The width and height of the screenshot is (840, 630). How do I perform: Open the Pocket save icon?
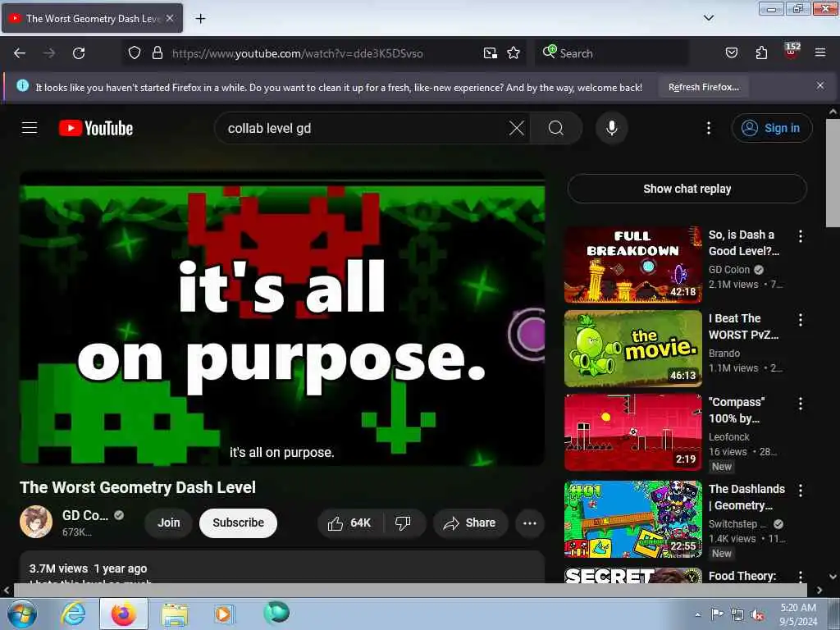pos(731,52)
